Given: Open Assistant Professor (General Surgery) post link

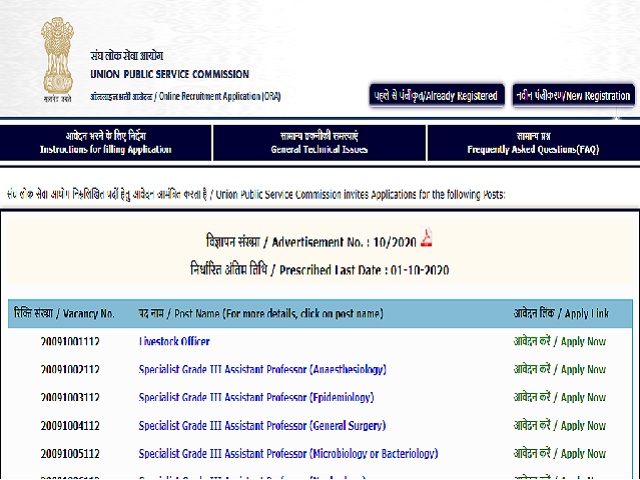Looking at the screenshot, I should pyautogui.click(x=262, y=426).
